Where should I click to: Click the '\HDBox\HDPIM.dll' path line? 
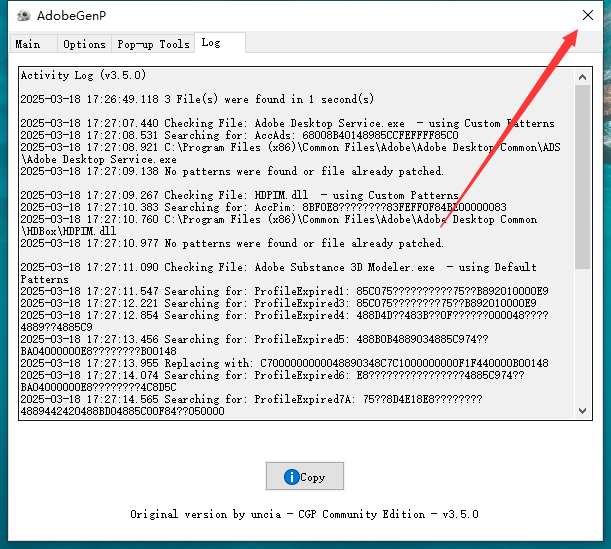click(x=69, y=231)
